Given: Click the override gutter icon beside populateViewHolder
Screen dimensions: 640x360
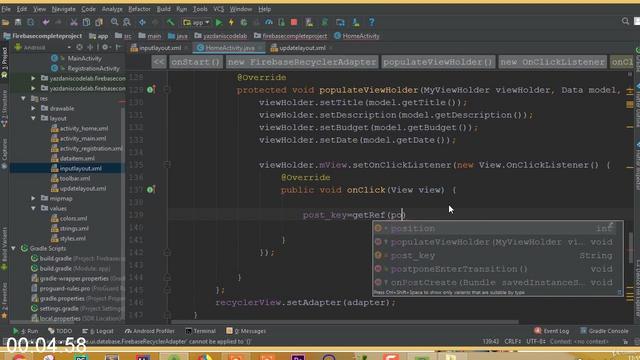Looking at the screenshot, I should click(x=151, y=90).
